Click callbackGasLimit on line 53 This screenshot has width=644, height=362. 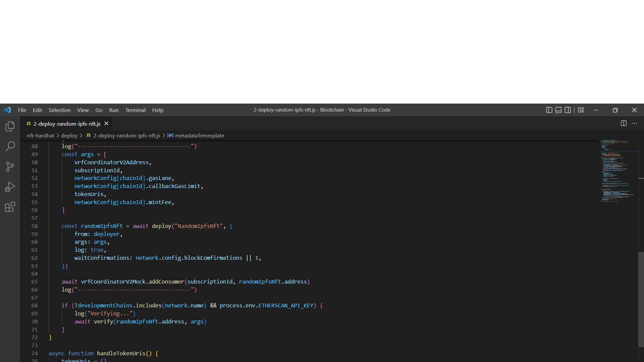pos(174,186)
